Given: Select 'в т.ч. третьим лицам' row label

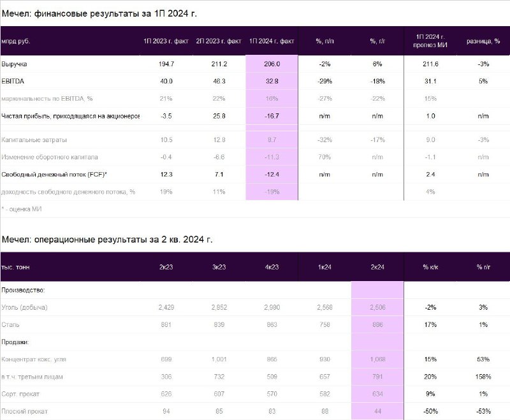Looking at the screenshot, I should (33, 377).
